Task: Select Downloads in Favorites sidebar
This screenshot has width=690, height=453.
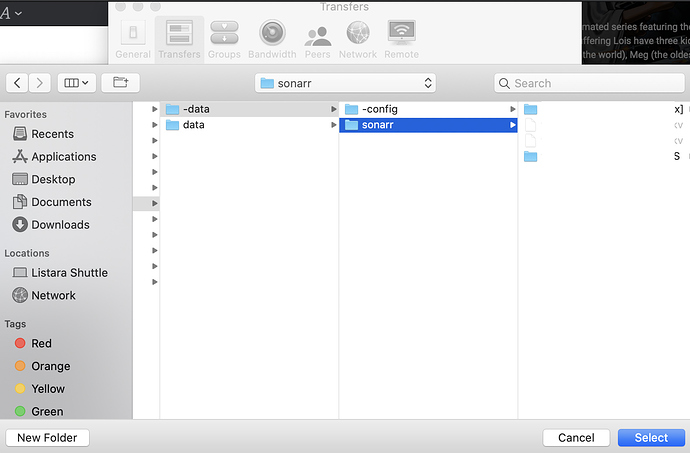Action: [60, 225]
